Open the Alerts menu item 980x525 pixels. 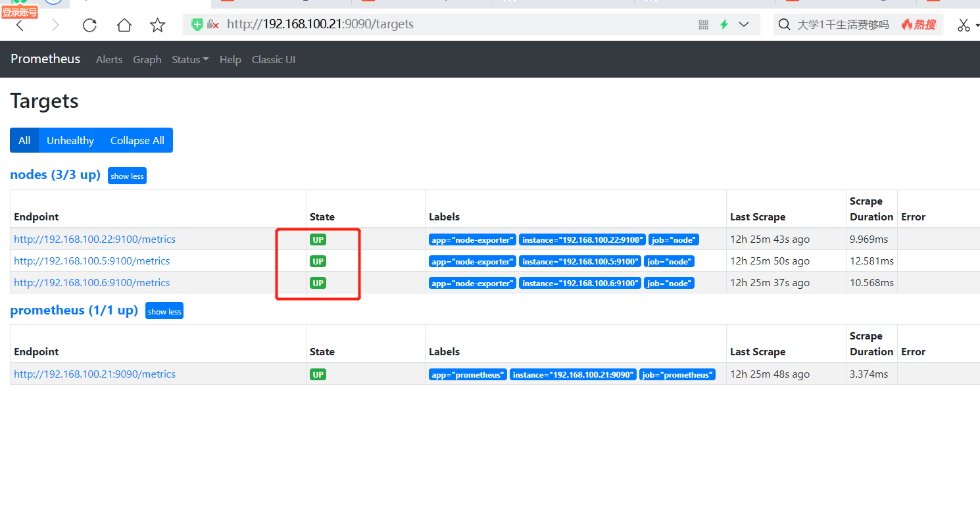(109, 59)
